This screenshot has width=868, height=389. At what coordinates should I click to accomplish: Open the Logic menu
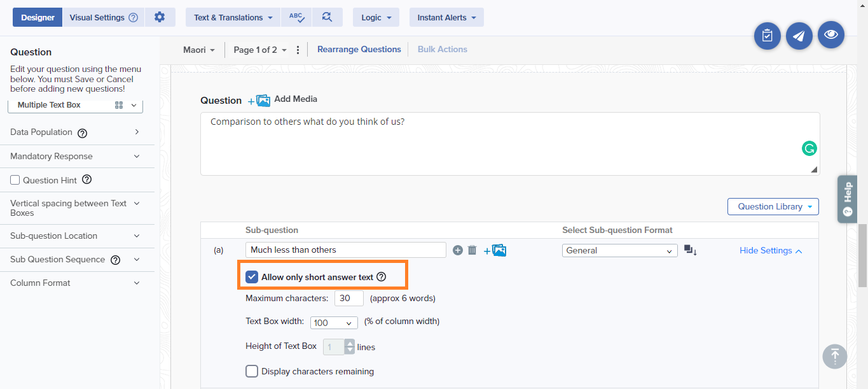(x=376, y=17)
